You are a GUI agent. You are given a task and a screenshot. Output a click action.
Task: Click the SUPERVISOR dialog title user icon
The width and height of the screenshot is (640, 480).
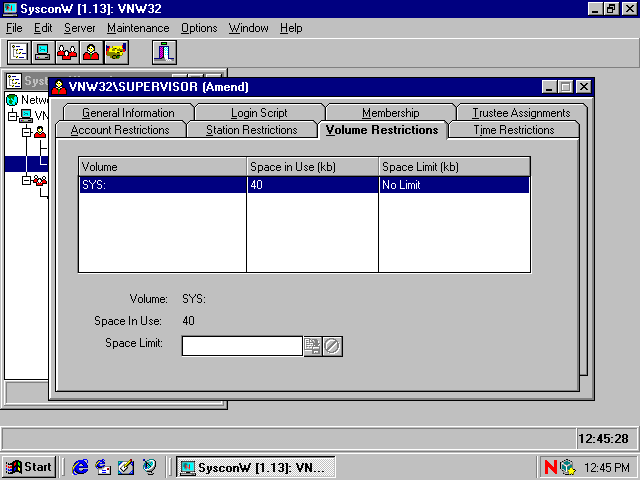click(x=59, y=87)
